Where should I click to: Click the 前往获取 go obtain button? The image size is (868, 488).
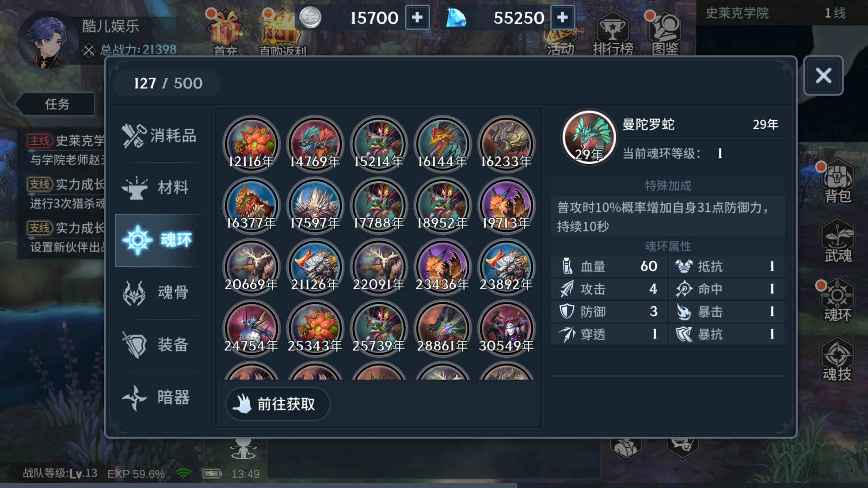[x=277, y=404]
